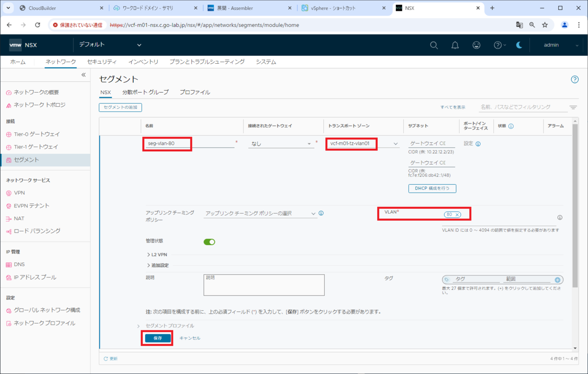Screen dimensions: 588x374
Task: Open IP アドレス プール in sidebar
Action: tap(35, 277)
